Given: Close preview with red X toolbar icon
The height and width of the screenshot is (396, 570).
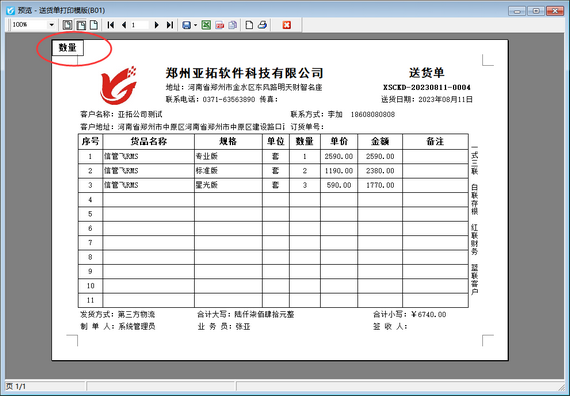Looking at the screenshot, I should 287,25.
